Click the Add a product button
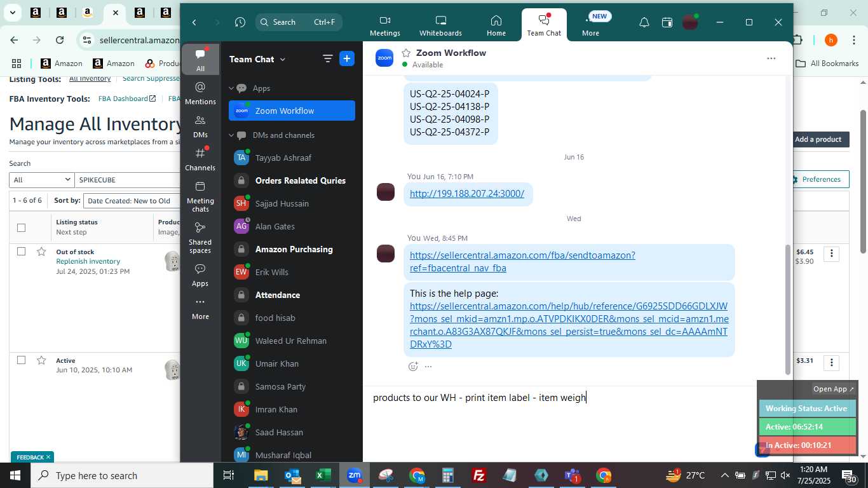Viewport: 868px width, 488px height. (x=818, y=139)
